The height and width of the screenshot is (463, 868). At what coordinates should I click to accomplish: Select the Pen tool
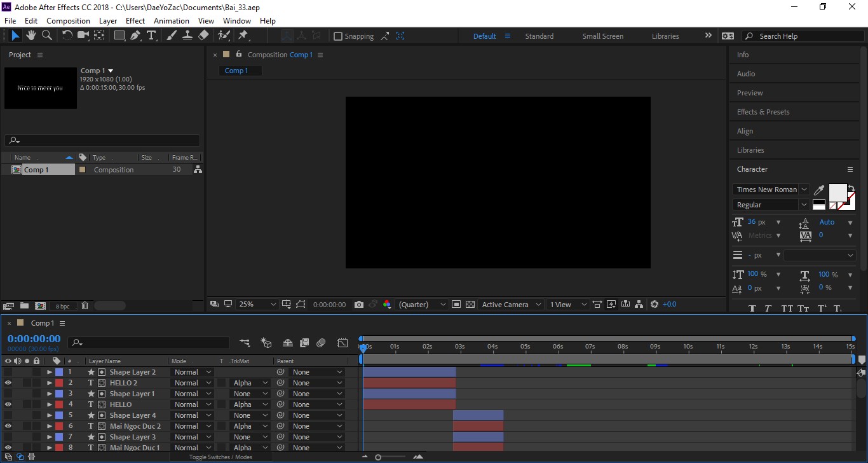135,36
